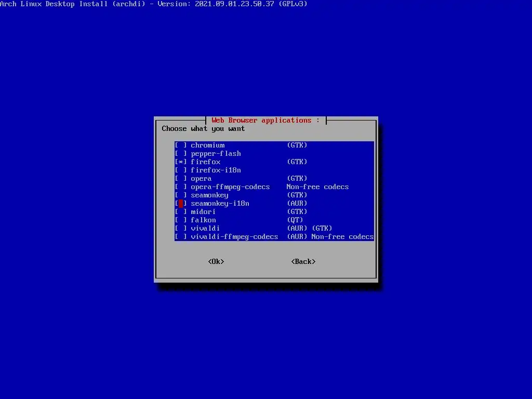Check the chromium checkbox
The width and height of the screenshot is (532, 399).
pyautogui.click(x=181, y=145)
